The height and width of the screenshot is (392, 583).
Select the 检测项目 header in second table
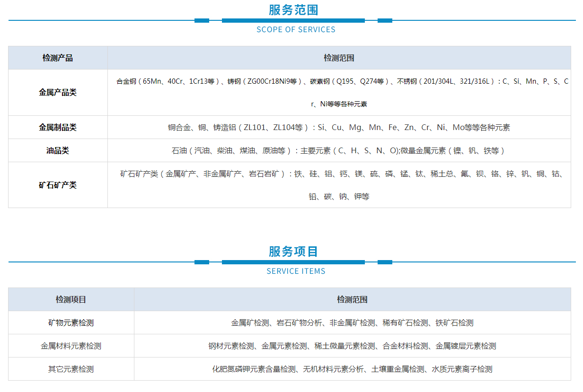[71, 299]
